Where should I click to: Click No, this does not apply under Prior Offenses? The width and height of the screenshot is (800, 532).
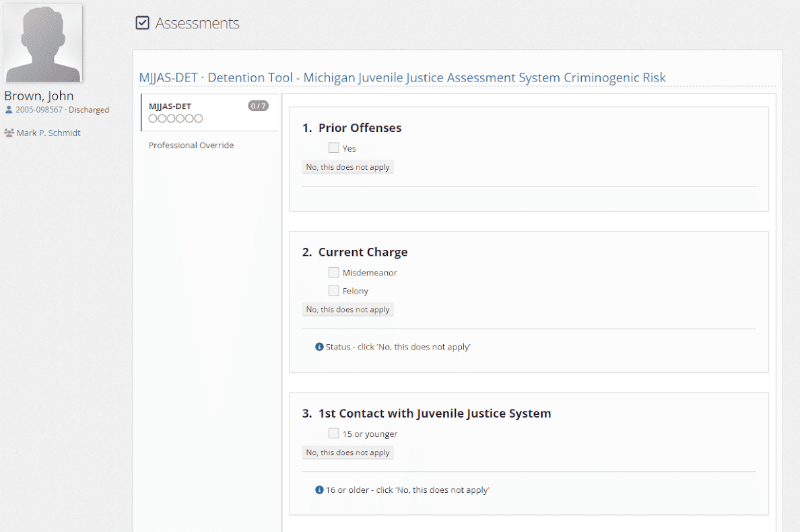tap(347, 166)
